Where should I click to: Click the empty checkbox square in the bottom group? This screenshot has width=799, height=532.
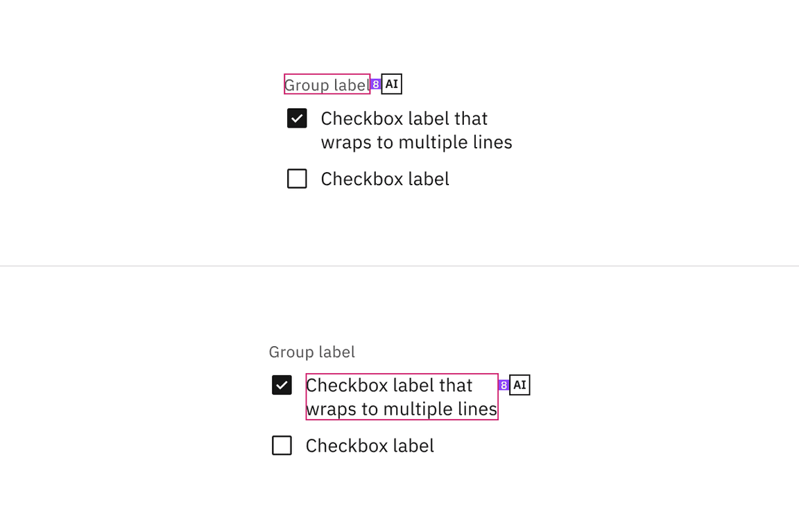click(282, 445)
